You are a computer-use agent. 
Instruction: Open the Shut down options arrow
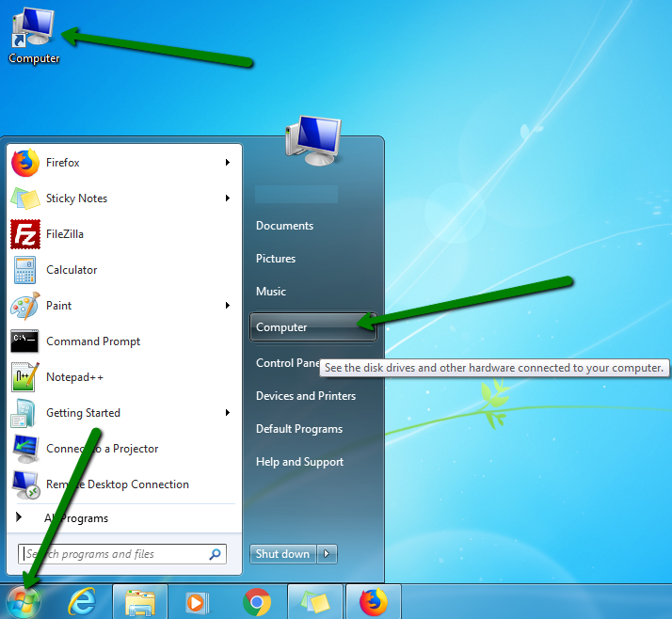tap(327, 554)
